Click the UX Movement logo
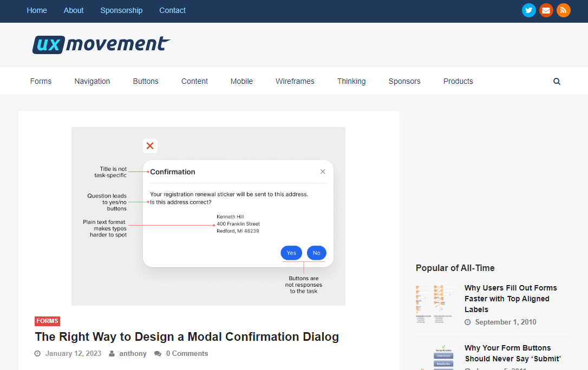 pyautogui.click(x=101, y=44)
